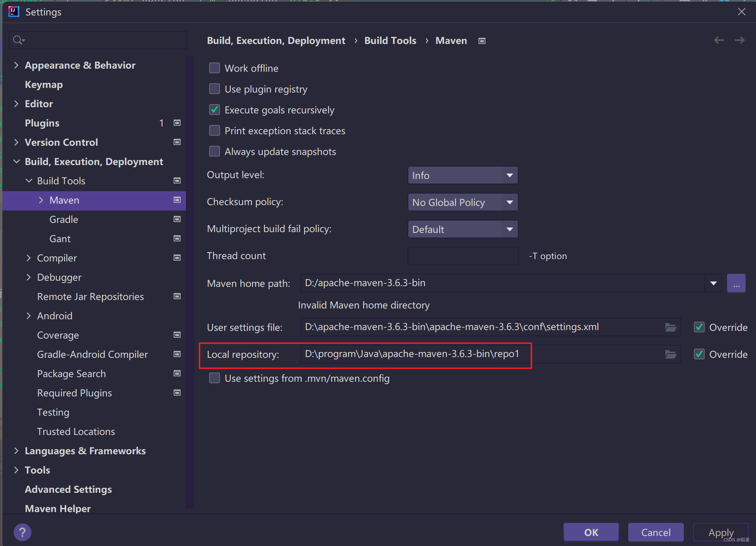Click the project-level icon beside Gradle
The image size is (756, 546).
(177, 219)
